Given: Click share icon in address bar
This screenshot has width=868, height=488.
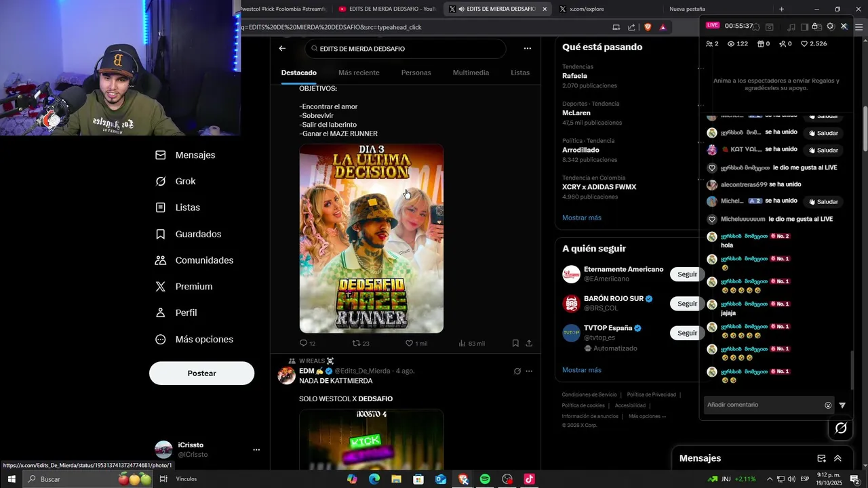Looking at the screenshot, I should tap(631, 27).
